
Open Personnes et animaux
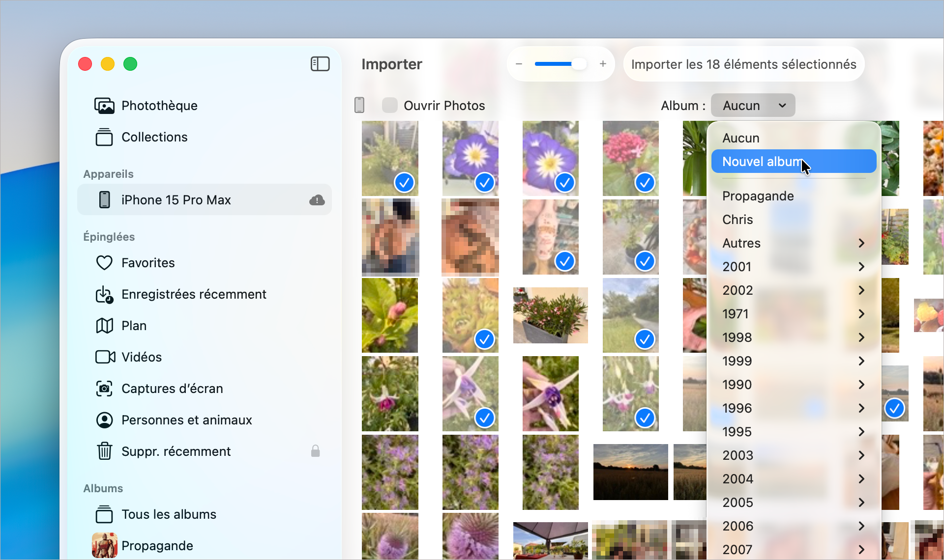coord(187,420)
